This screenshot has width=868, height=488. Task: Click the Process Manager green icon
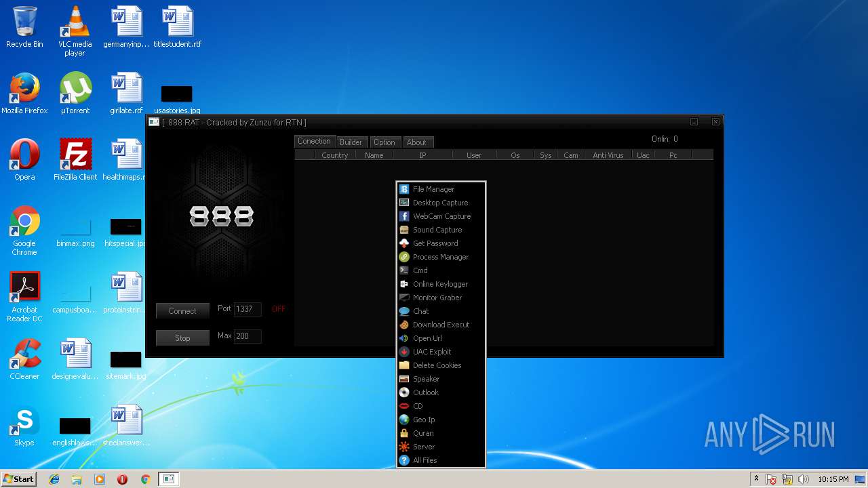click(404, 257)
